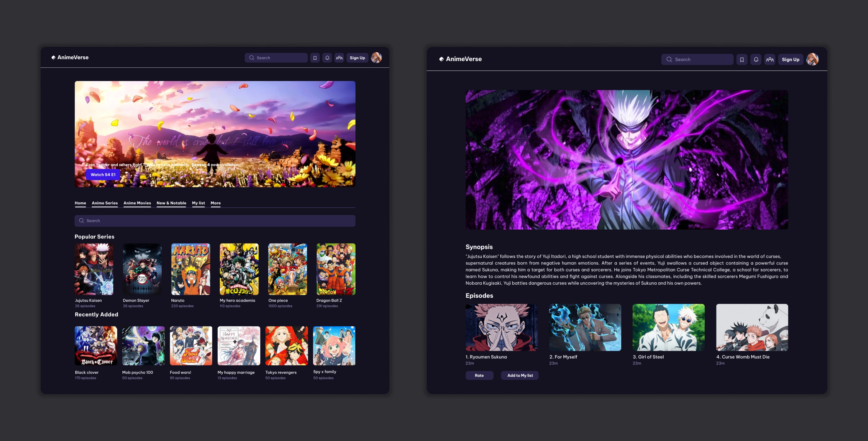Open profile avatar in left window header
868x441 pixels.
376,58
